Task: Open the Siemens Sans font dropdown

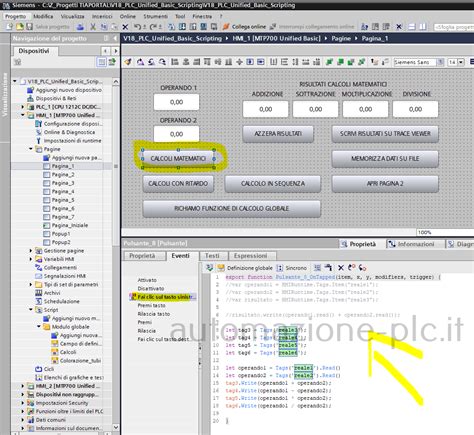Action: 440,62
